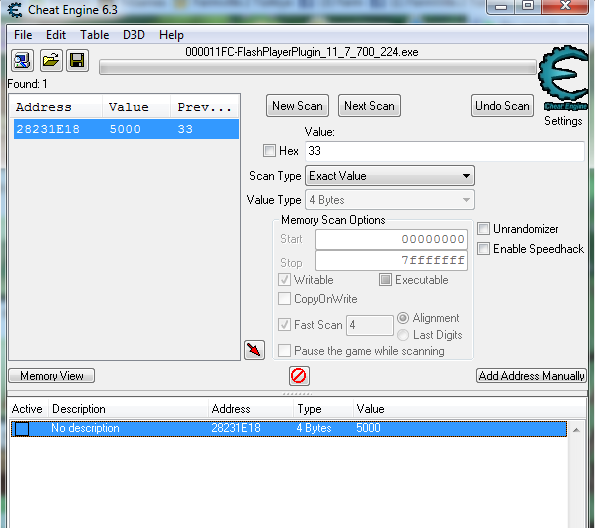
Task: Click Add Address Manually
Action: [x=531, y=376]
